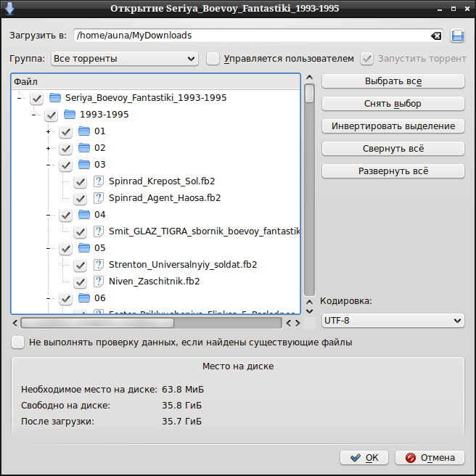Click the Отмена cancel button
This screenshot has width=476, height=476.
click(x=430, y=457)
